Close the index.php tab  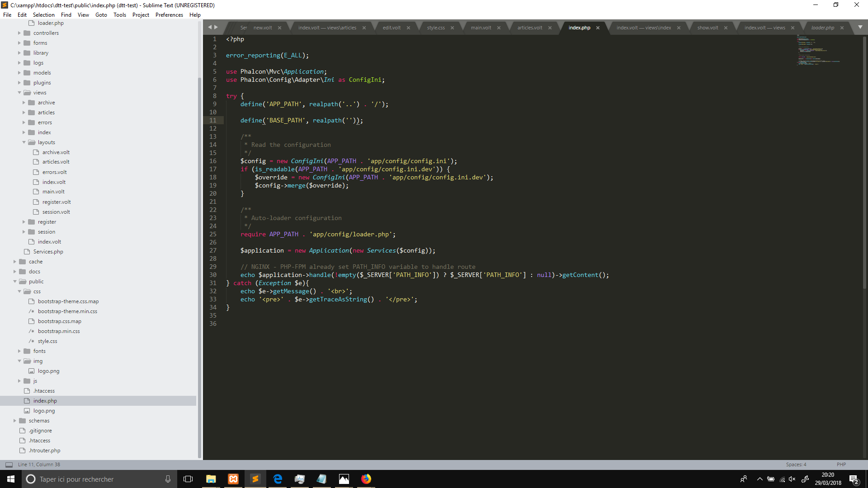(x=598, y=28)
